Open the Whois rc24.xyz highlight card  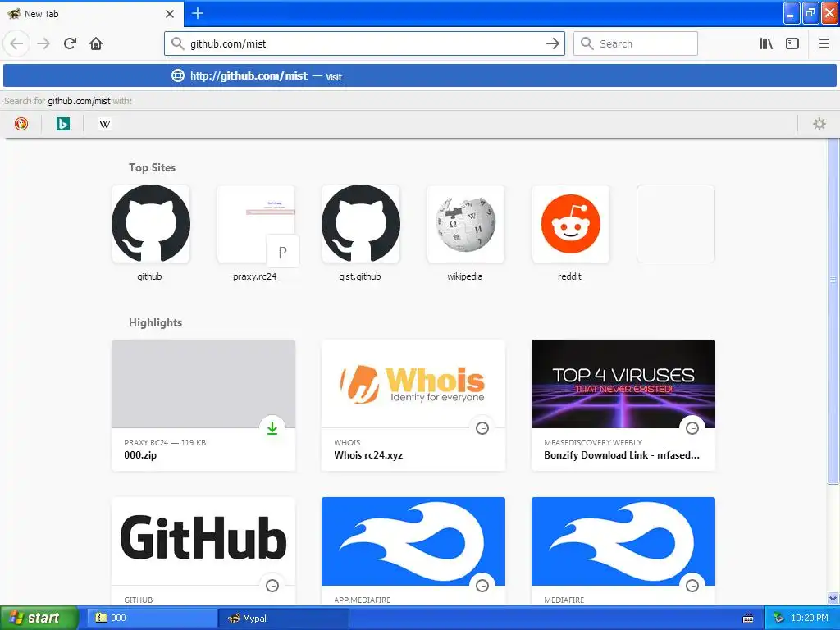(x=413, y=405)
